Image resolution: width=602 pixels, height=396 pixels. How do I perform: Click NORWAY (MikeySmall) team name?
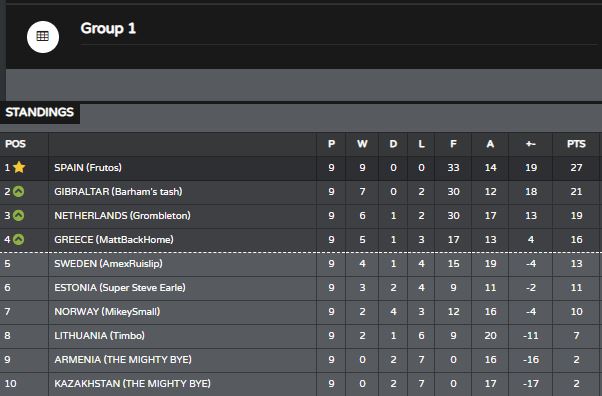[x=107, y=312]
